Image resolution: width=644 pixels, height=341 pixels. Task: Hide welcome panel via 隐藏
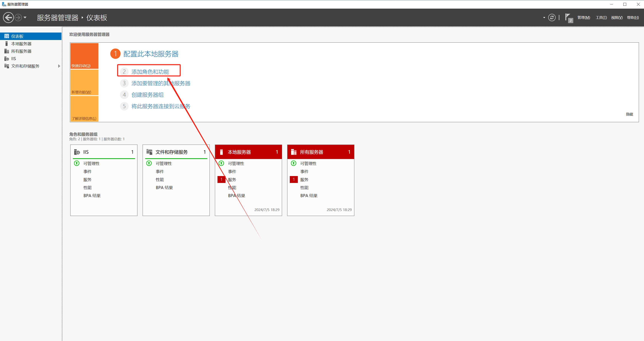coord(629,114)
